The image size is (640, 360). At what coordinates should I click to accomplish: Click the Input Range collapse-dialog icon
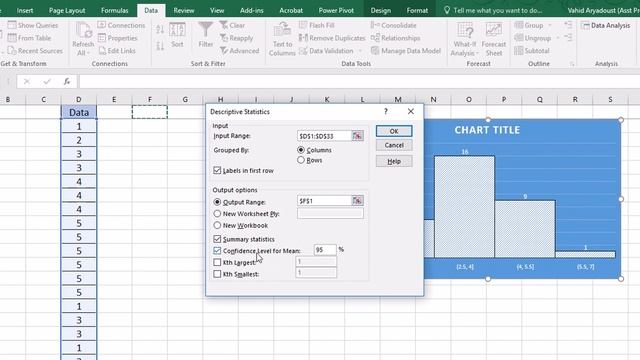[358, 136]
